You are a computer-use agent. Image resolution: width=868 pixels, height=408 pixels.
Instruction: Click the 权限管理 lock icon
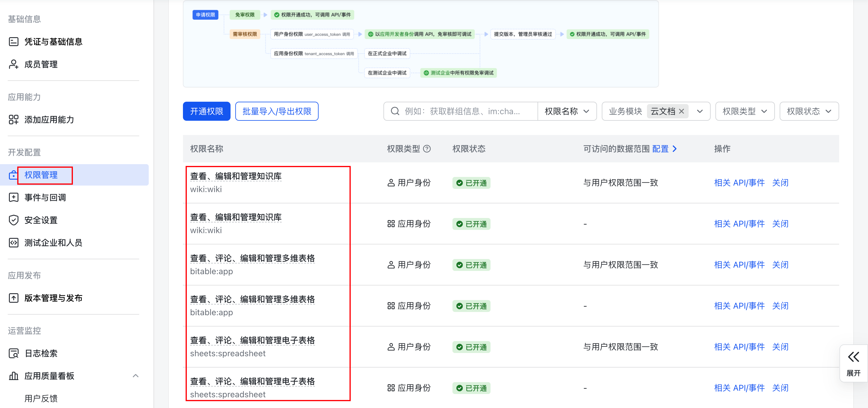click(x=13, y=175)
